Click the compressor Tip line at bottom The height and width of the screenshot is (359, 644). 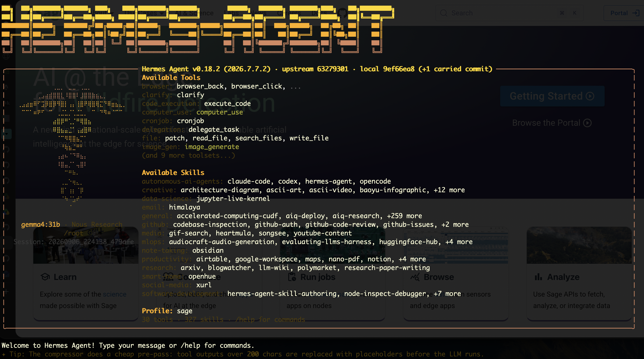[x=242, y=354]
